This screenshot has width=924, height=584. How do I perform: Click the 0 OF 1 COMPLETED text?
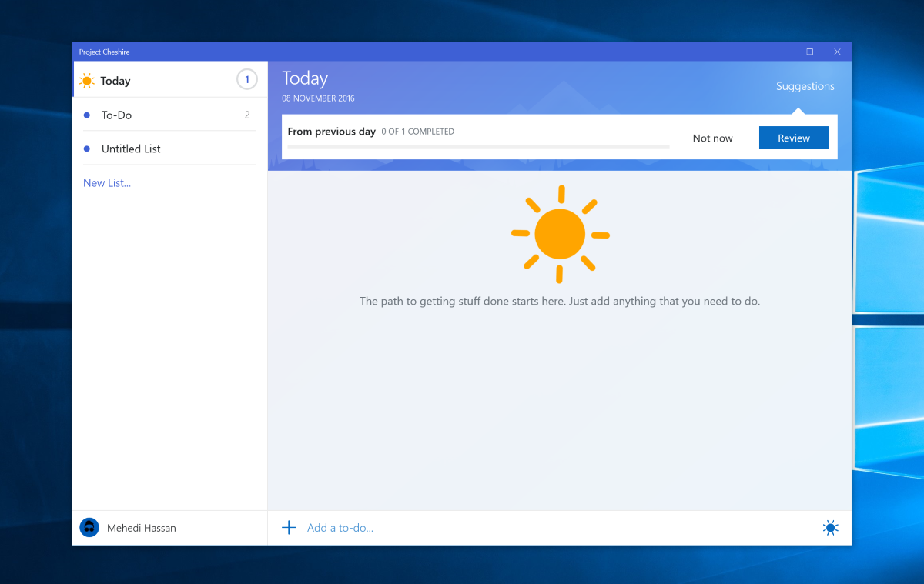[x=418, y=132]
